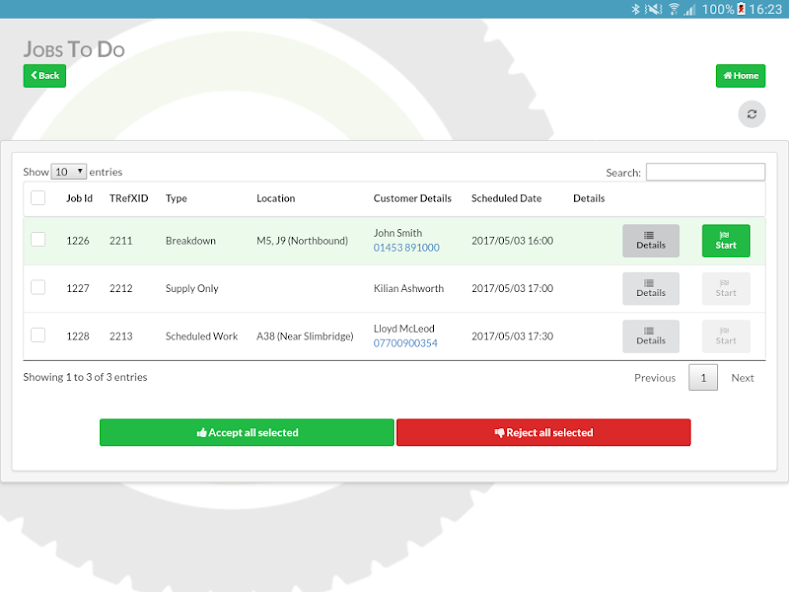Viewport: 789px width, 592px height.
Task: Tap the Wi-Fi status icon
Action: 674,9
